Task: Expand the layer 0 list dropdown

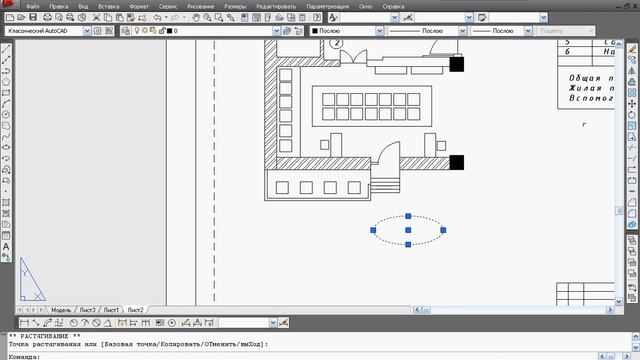Action: pos(276,31)
